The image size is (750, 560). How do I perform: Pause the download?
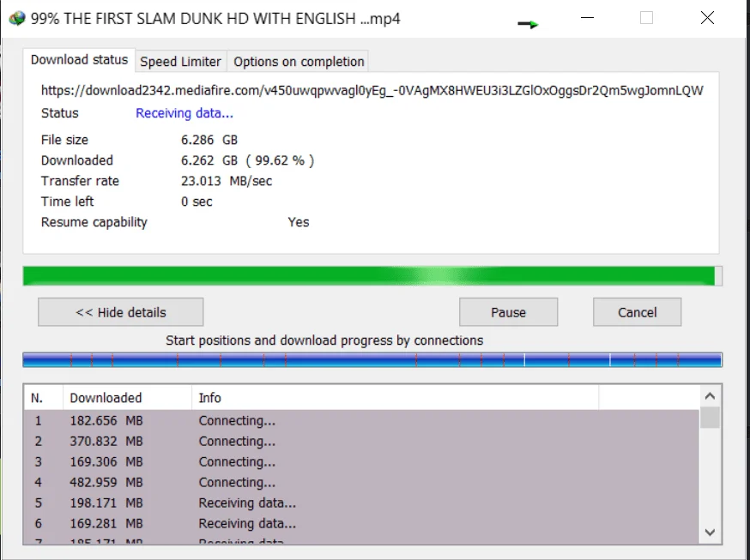[508, 312]
